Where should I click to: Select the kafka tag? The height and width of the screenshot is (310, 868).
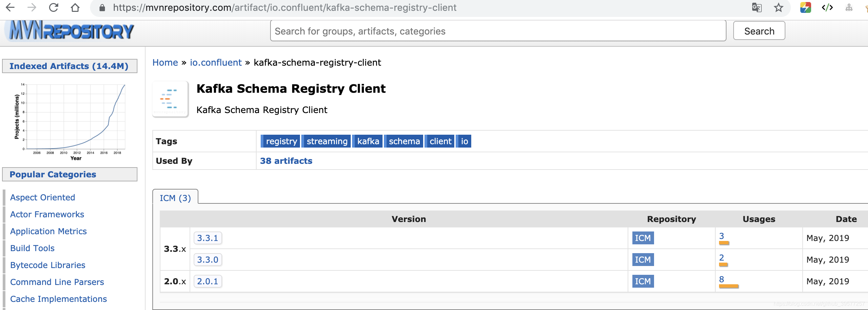click(368, 141)
